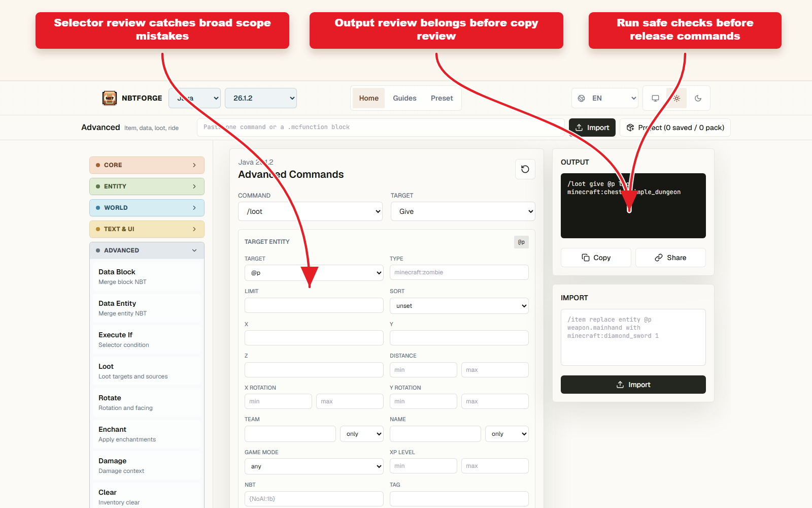Viewport: 812px width, 508px height.
Task: Click the XP Level min field
Action: click(423, 466)
